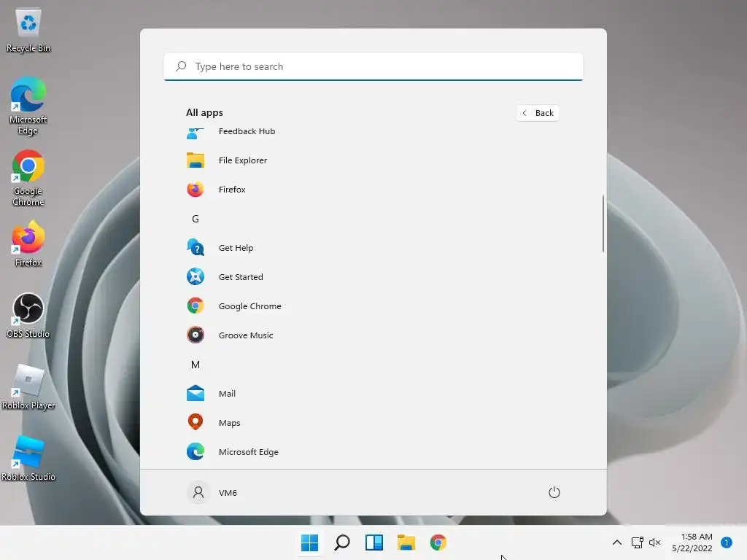Screen dimensions: 747x560
Task: Launch File Explorer from All apps
Action: (373, 160)
